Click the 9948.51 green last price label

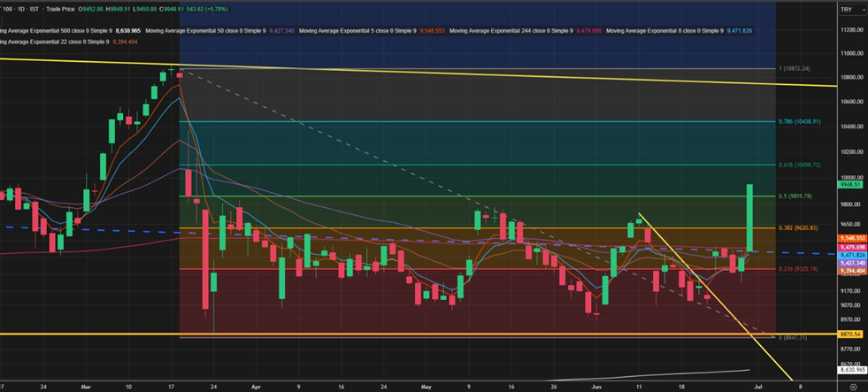coord(850,185)
